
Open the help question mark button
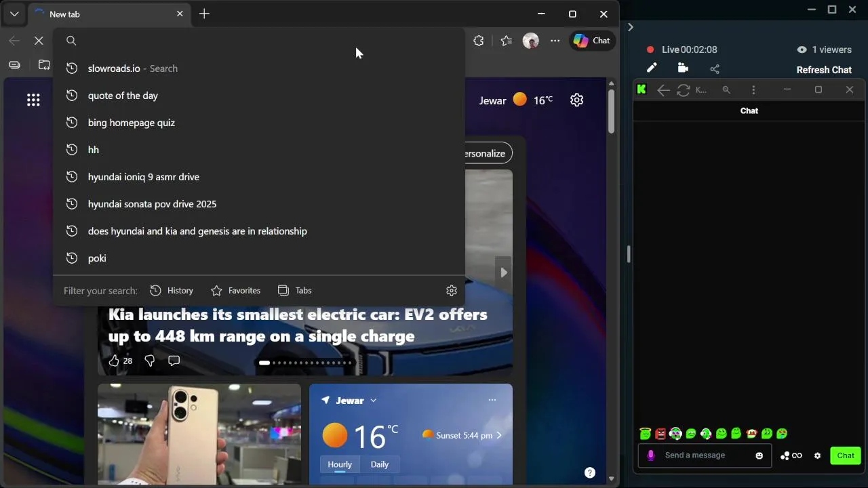click(x=590, y=472)
